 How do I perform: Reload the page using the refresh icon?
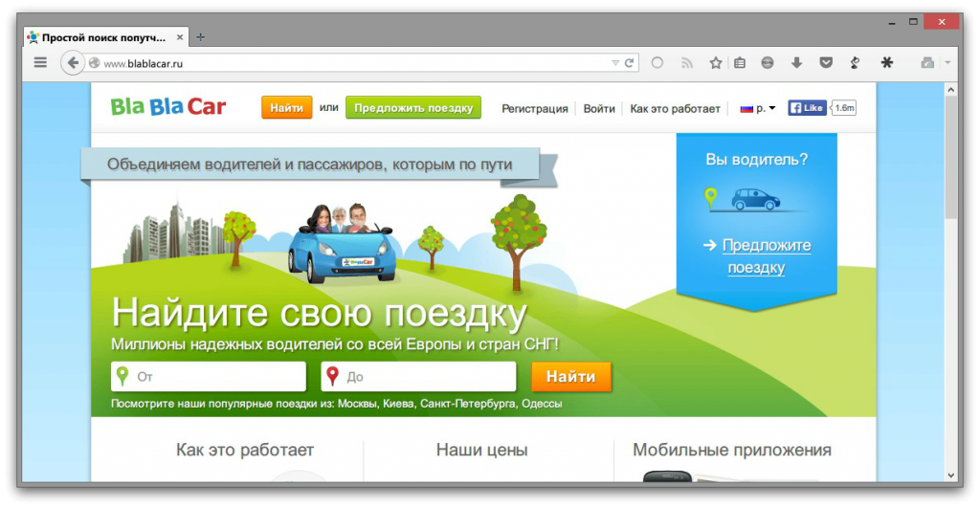point(630,63)
